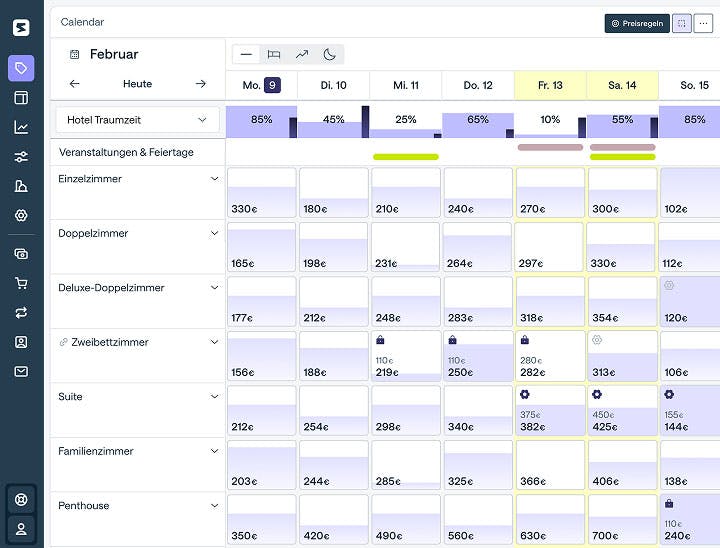This screenshot has width=720, height=548.
Task: Open the Hotel Traumzeit dropdown
Action: click(137, 120)
